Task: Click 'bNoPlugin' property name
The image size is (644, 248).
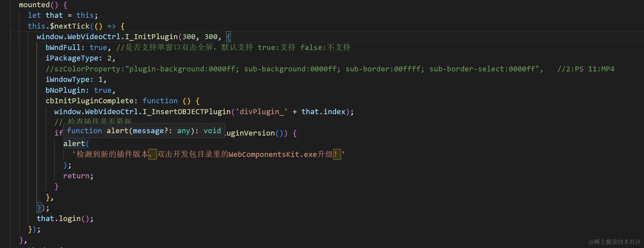Action: 65,90
